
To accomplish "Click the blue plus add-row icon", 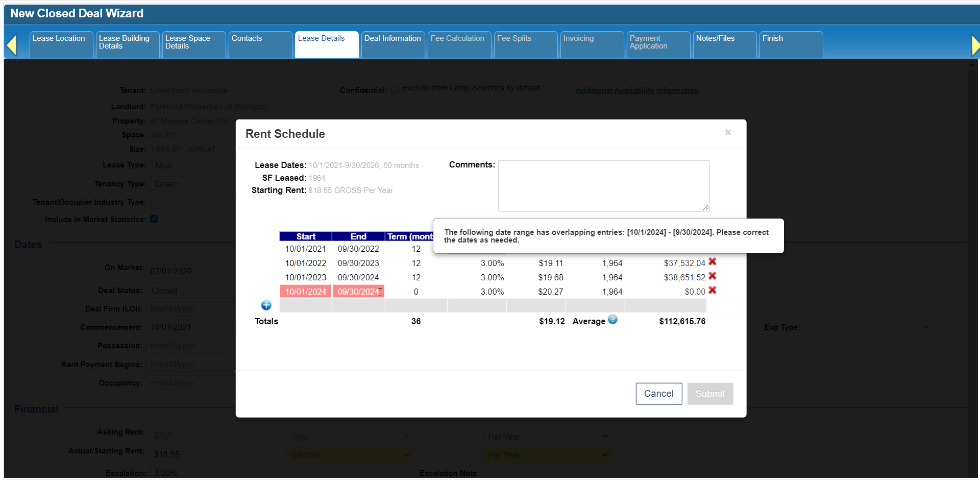I will (266, 305).
